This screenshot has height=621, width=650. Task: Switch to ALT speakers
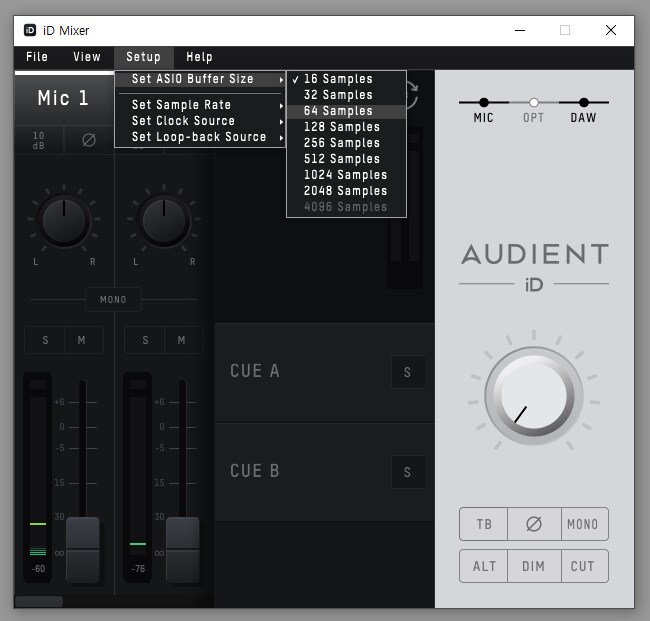pyautogui.click(x=484, y=566)
